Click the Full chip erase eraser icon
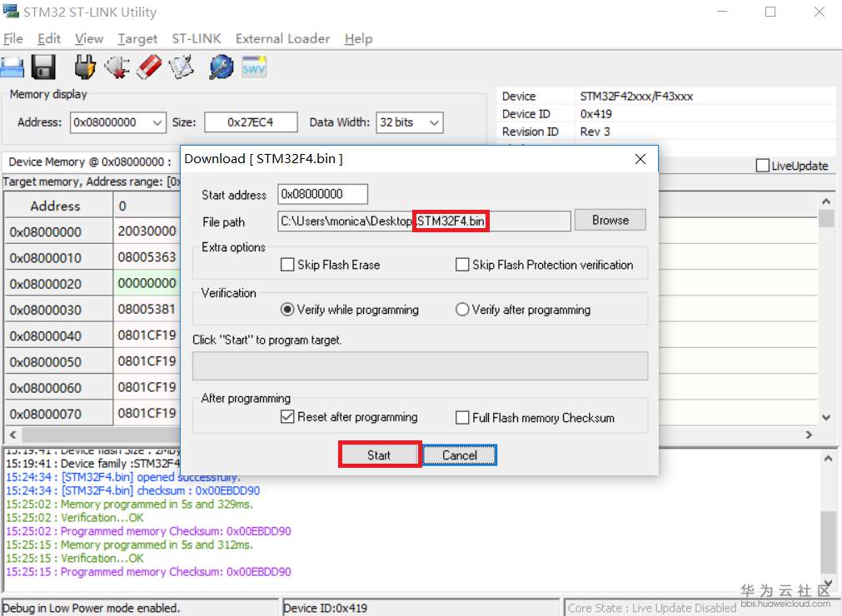Screen dimensions: 842x616 coord(149,67)
